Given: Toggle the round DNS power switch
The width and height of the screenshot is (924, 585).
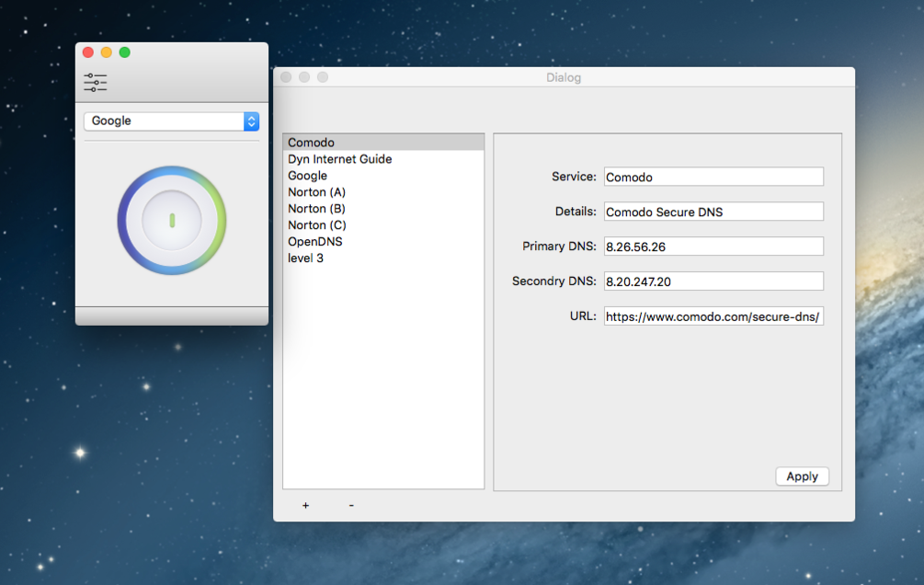Looking at the screenshot, I should [x=172, y=220].
